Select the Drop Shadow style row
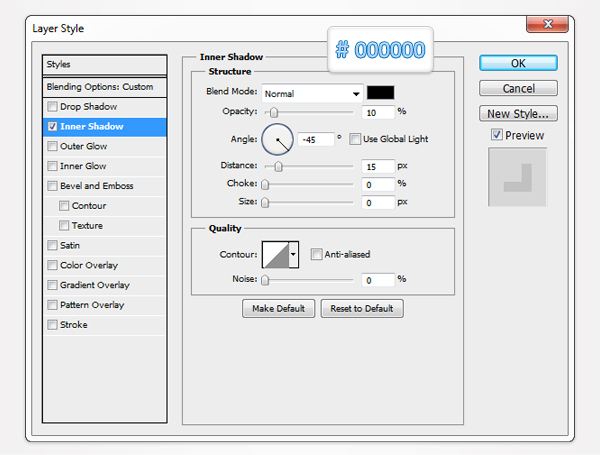The width and height of the screenshot is (600, 455). click(104, 107)
